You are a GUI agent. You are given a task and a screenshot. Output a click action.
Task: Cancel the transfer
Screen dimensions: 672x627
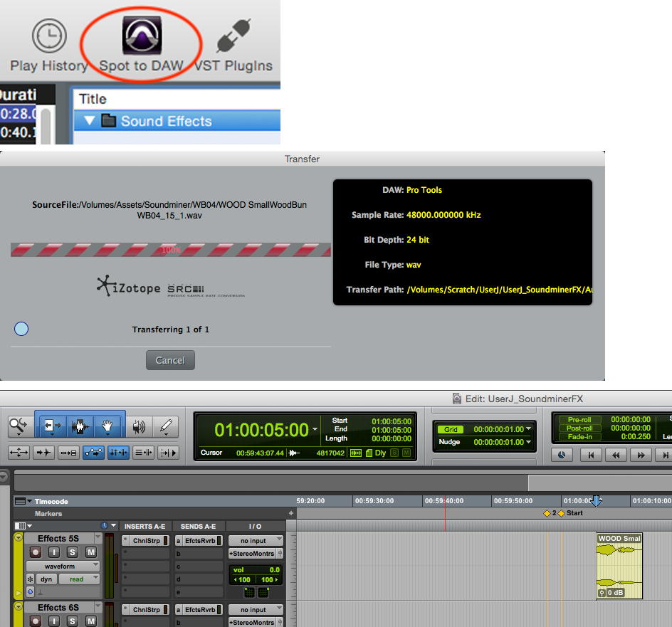tap(170, 360)
